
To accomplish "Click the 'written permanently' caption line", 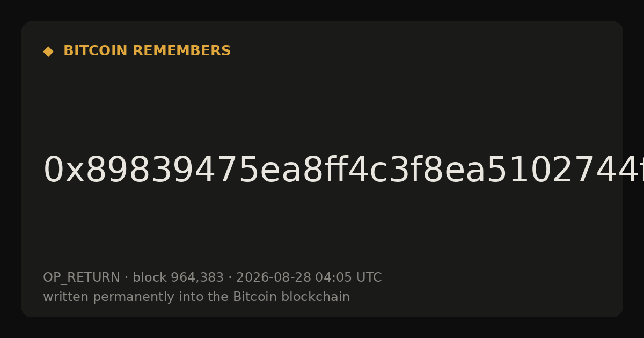I will tap(196, 297).
